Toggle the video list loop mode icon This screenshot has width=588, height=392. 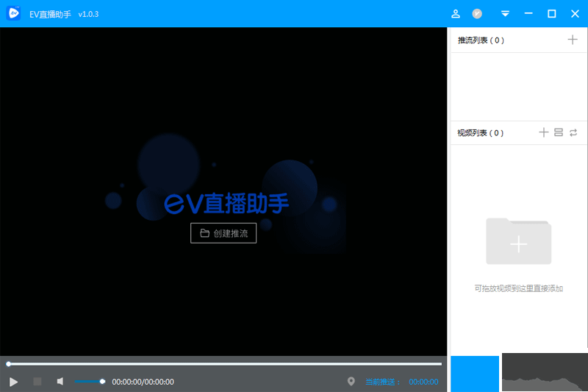(x=573, y=132)
